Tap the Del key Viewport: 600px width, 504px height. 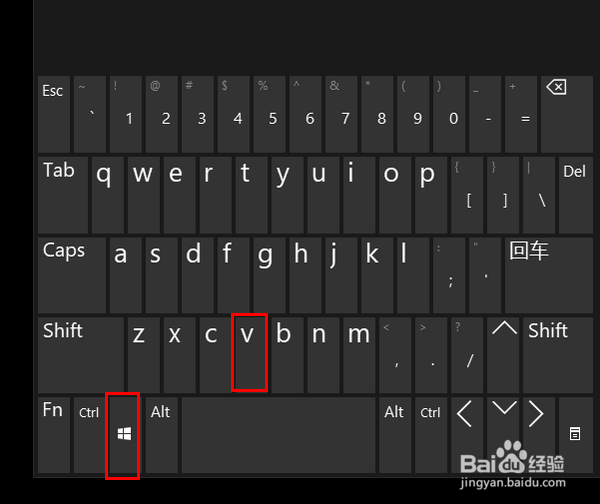click(x=576, y=195)
